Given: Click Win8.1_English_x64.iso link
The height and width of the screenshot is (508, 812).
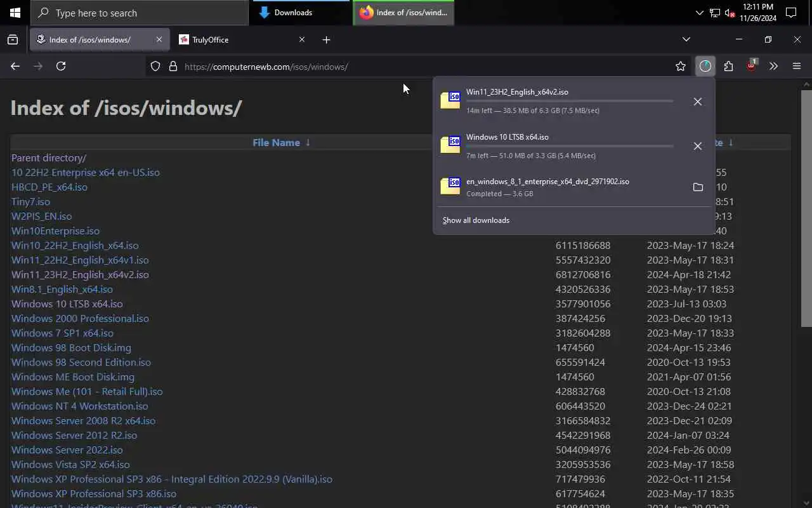Looking at the screenshot, I should [62, 289].
